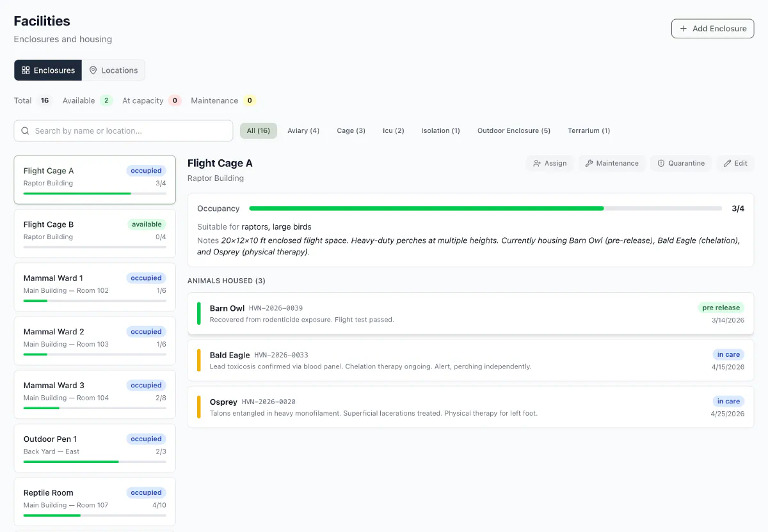Image resolution: width=768 pixels, height=532 pixels.
Task: Click the pre release status badge
Action: [721, 308]
